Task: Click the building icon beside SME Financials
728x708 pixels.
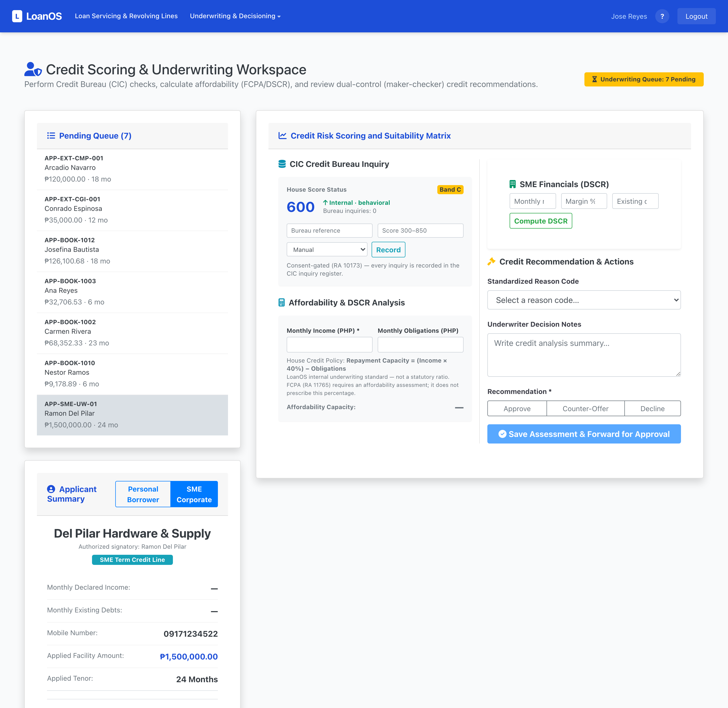Action: 512,184
